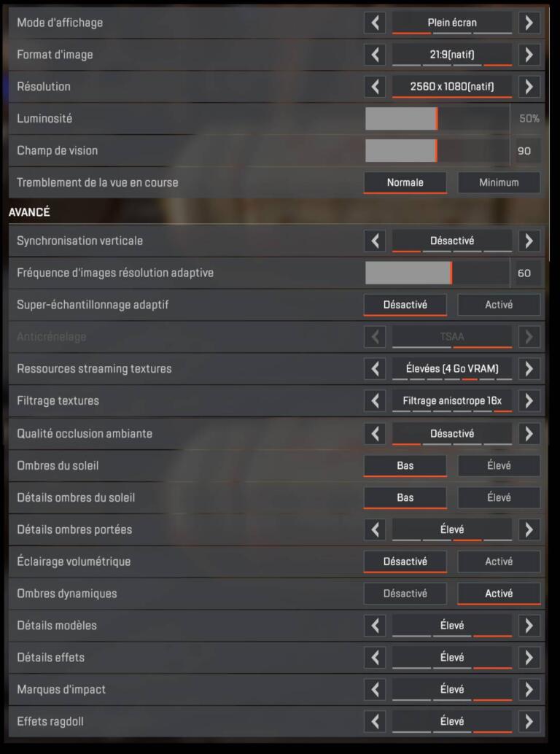Open the Plein écran display mode selector
The image size is (560, 754).
[x=451, y=23]
